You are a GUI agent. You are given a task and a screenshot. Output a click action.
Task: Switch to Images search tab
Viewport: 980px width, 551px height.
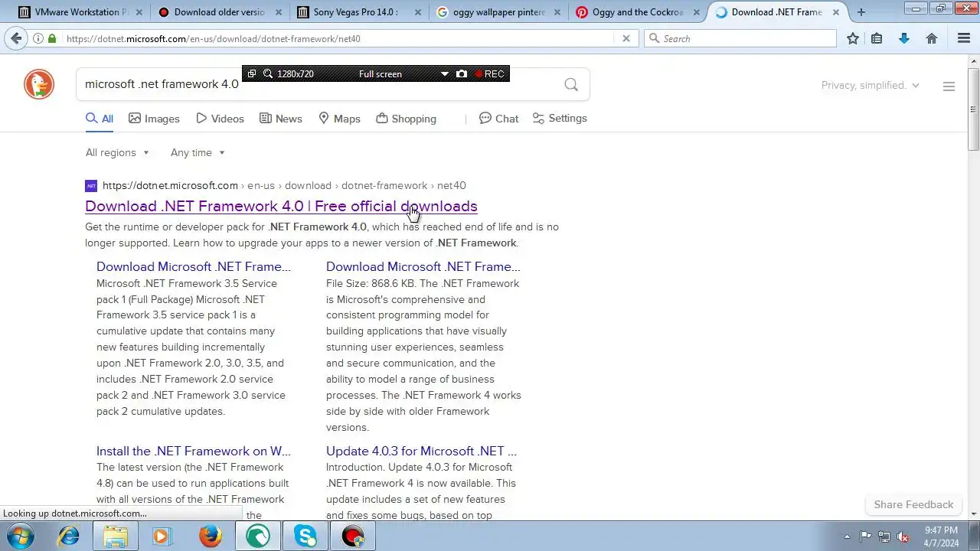[154, 119]
